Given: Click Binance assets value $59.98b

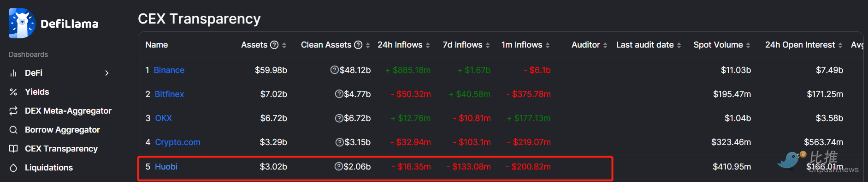Looking at the screenshot, I should [x=271, y=70].
